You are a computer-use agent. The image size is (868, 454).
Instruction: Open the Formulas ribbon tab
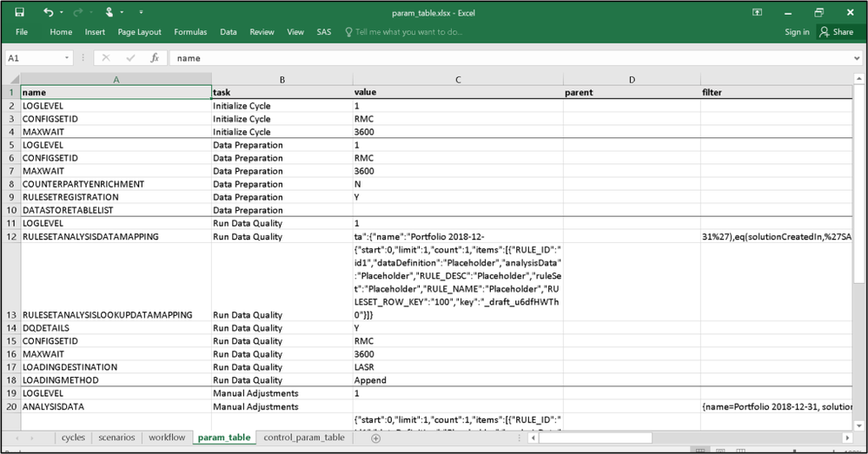click(x=190, y=32)
